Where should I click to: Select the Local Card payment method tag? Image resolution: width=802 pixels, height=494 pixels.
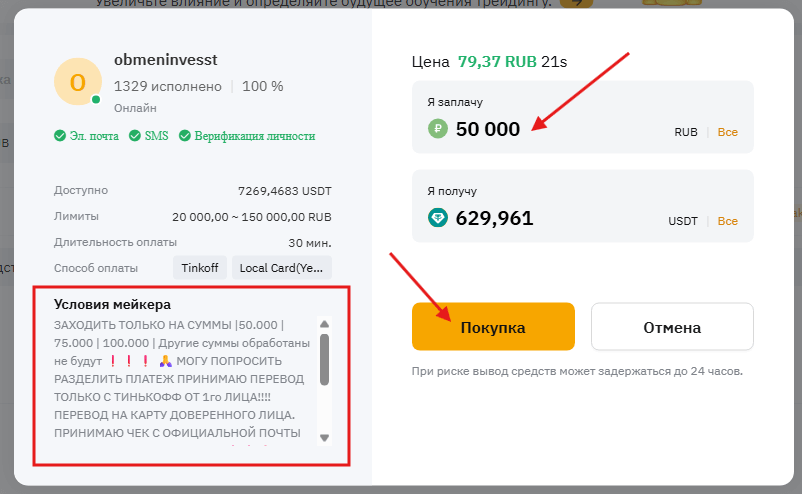point(281,268)
